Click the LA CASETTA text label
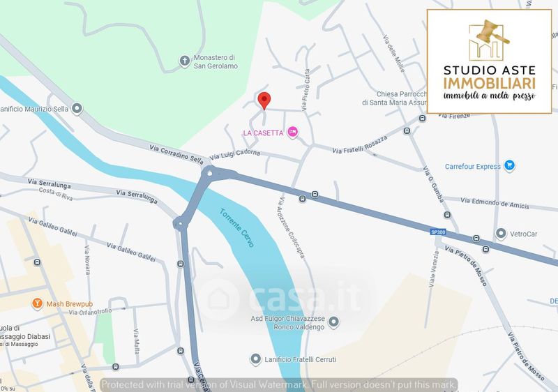 [x=264, y=133]
